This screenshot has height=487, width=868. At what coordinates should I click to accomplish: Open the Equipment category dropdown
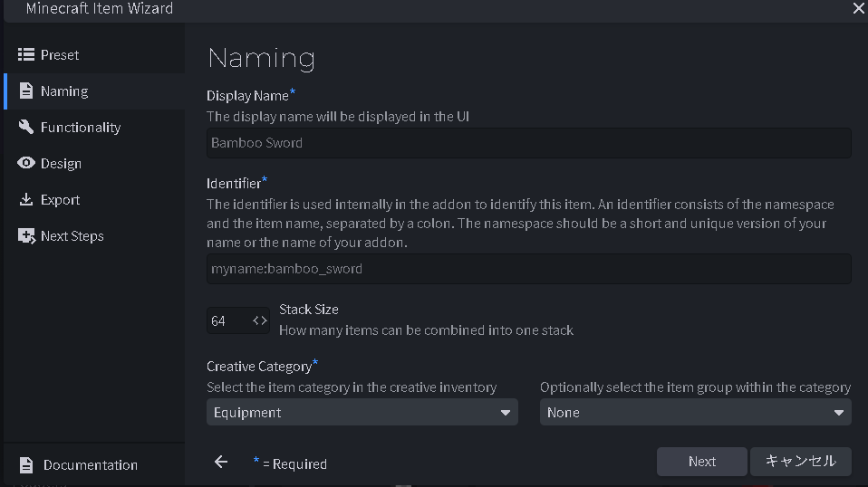pyautogui.click(x=362, y=413)
